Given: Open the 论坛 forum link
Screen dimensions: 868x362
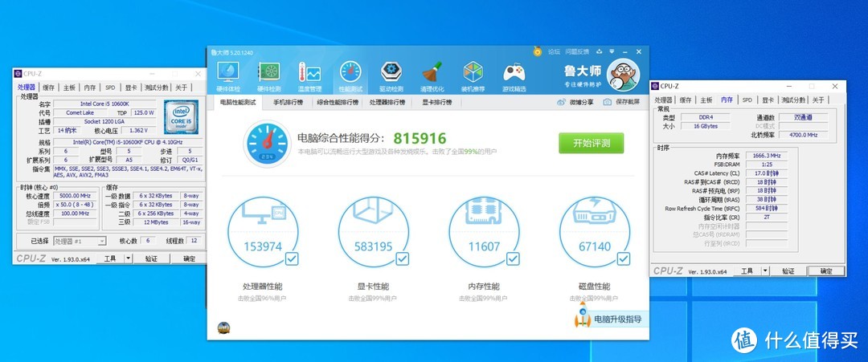Looking at the screenshot, I should [554, 51].
